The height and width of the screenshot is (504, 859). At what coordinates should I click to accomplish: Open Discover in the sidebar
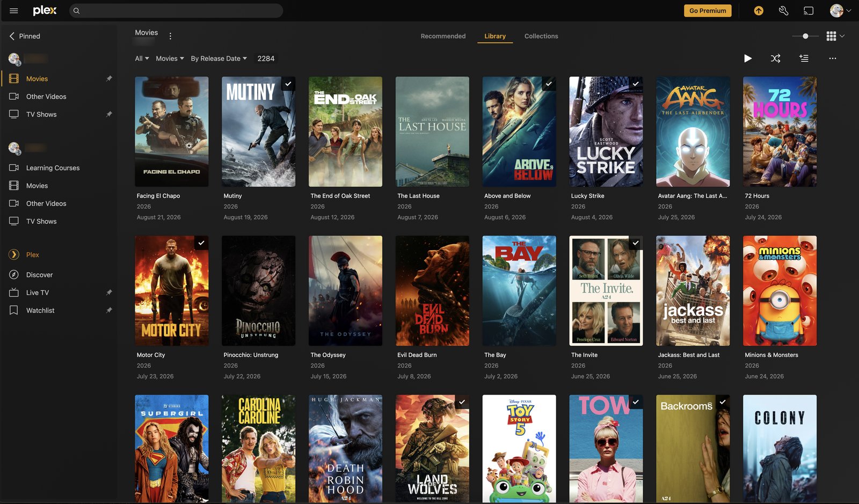(39, 275)
